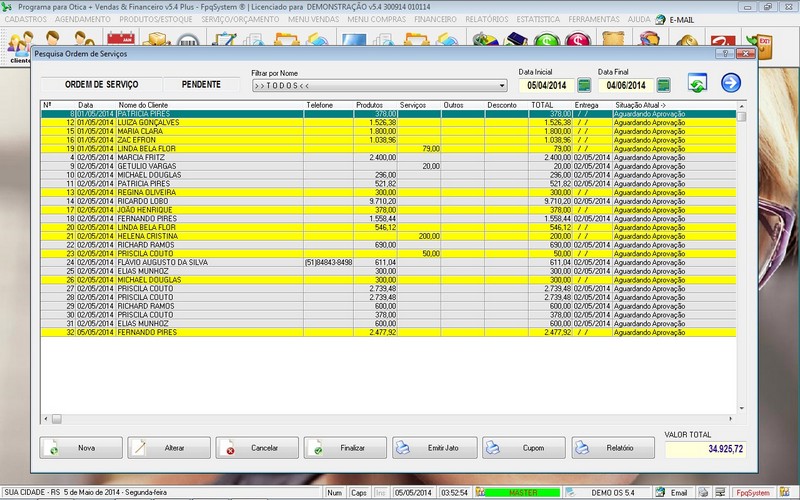Viewport: 800px width, 500px height.
Task: Open the SERVIÇO/ORÇAMENTO menu
Action: (x=240, y=19)
